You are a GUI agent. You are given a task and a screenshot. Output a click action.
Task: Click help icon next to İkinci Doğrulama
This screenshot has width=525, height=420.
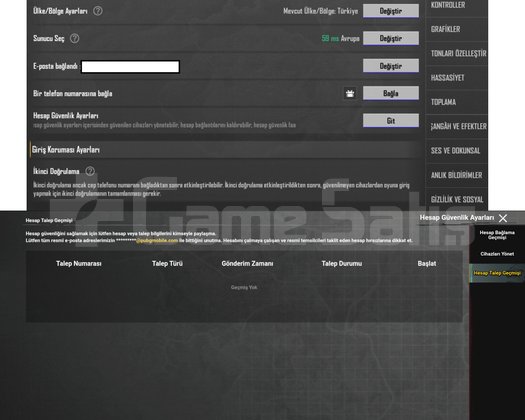click(90, 171)
